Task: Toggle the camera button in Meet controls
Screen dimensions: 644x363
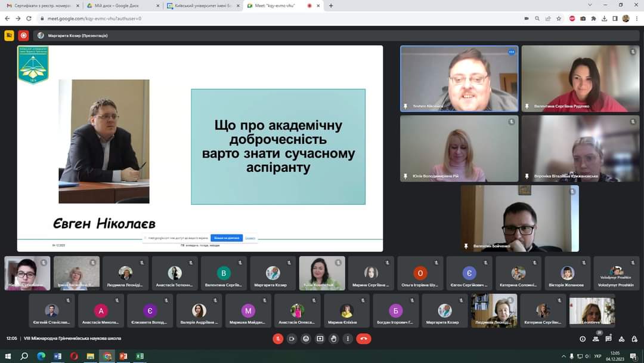Action: [292, 339]
